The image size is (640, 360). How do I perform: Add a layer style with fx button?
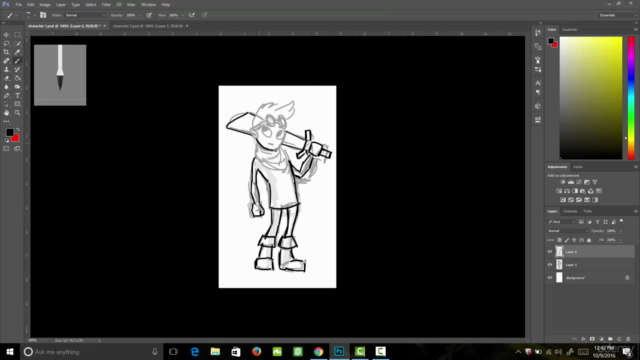click(583, 339)
